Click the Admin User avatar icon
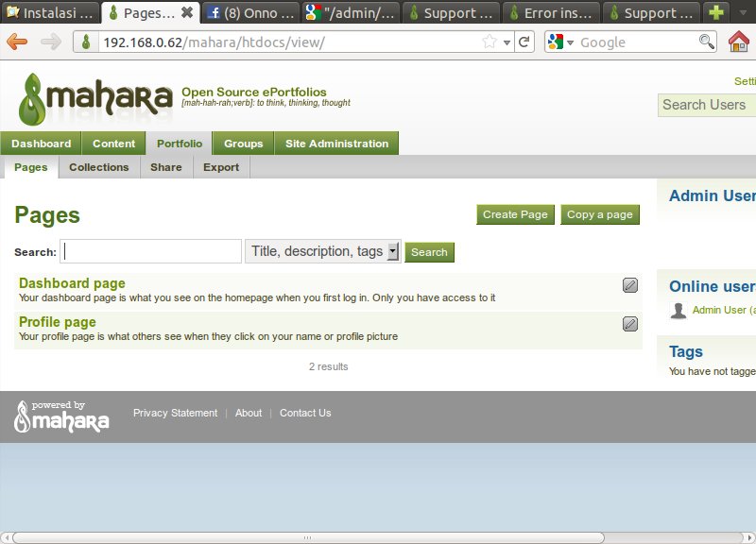The image size is (756, 544). 679,311
